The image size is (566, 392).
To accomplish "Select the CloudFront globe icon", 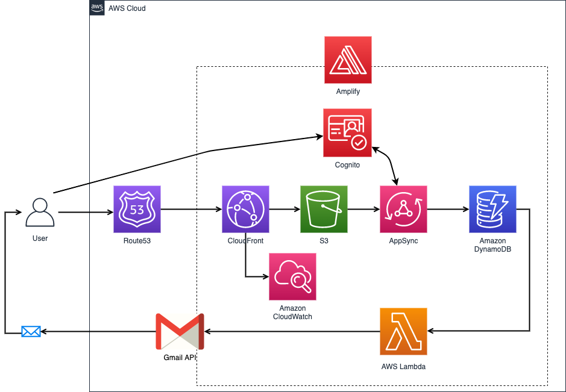I will 245,209.
